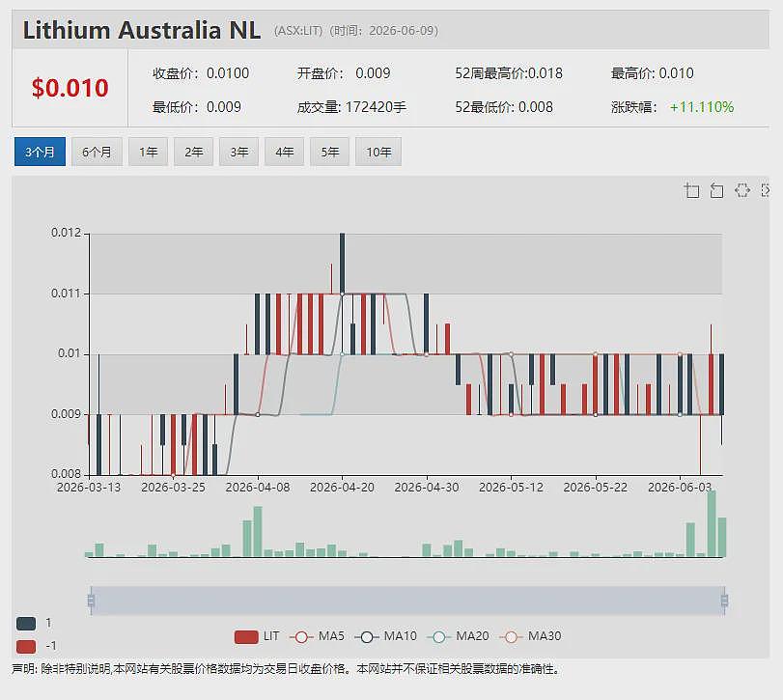The width and height of the screenshot is (783, 700).
Task: Click the (ASX:LIT) ticker text
Action: click(297, 31)
